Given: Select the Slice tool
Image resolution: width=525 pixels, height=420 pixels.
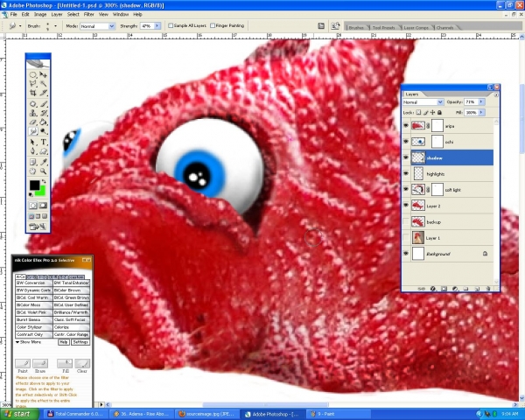Looking at the screenshot, I should point(44,93).
